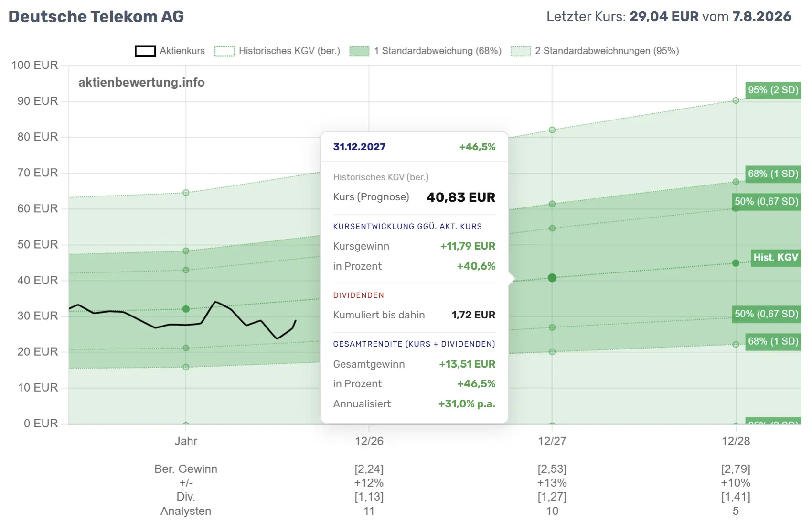812x523 pixels.
Task: Click the 0 EUR y-axis label
Action: pyautogui.click(x=41, y=423)
